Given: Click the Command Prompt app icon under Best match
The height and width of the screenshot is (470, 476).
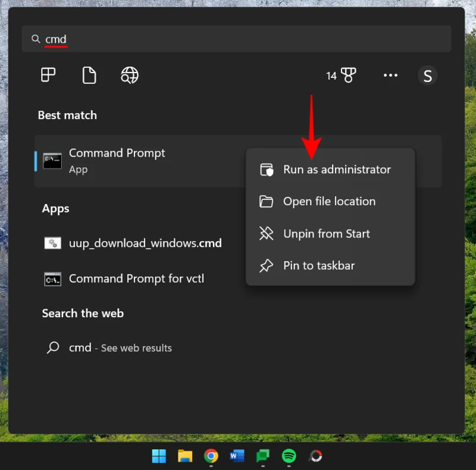Looking at the screenshot, I should (52, 160).
